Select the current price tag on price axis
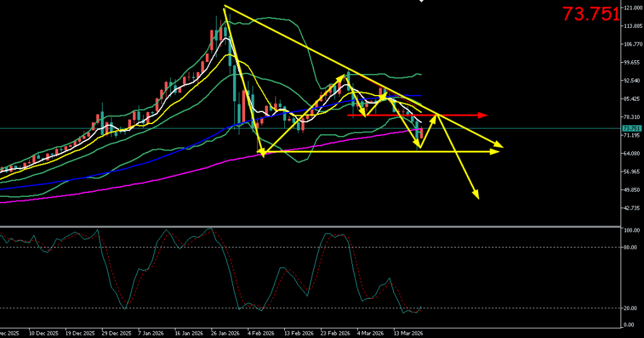The image size is (644, 338). click(x=631, y=128)
